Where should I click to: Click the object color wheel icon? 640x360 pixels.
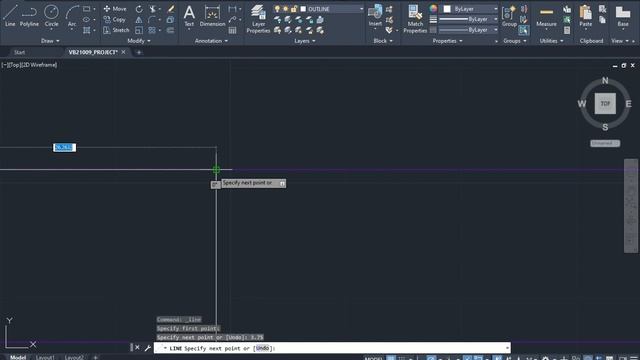pyautogui.click(x=433, y=9)
